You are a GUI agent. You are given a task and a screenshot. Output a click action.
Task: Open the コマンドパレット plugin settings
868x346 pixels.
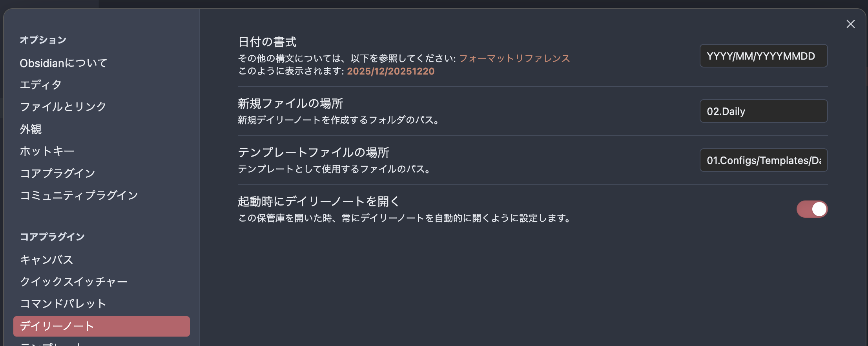(63, 303)
